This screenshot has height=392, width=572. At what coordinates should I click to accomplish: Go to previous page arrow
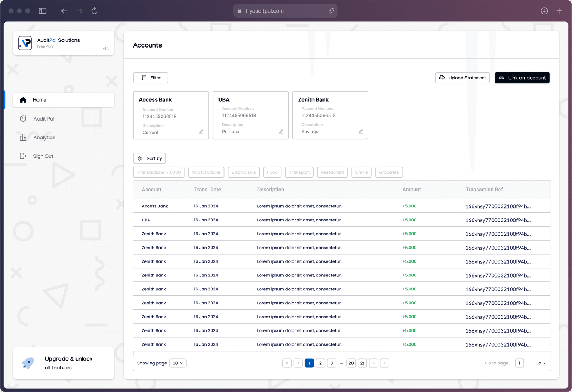tap(298, 363)
